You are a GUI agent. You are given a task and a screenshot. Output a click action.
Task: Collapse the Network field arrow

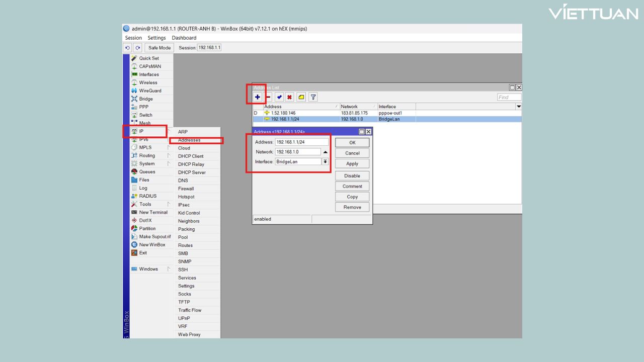tap(325, 152)
